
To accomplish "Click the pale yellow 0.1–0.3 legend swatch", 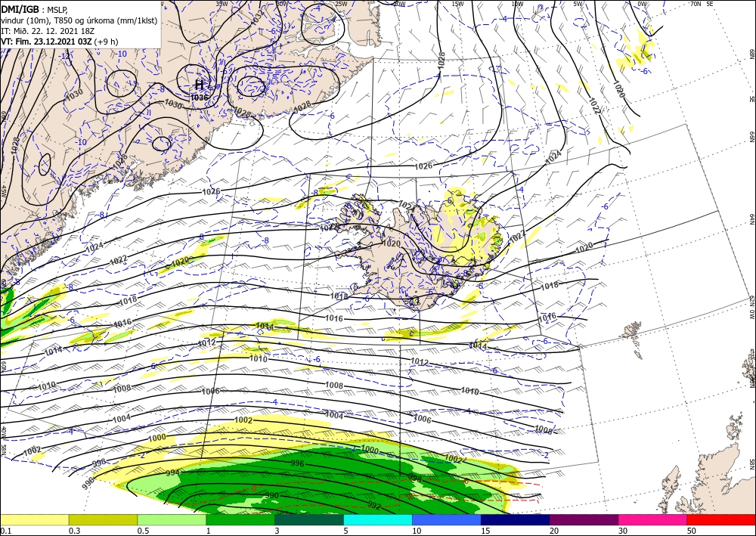I will coord(34,519).
